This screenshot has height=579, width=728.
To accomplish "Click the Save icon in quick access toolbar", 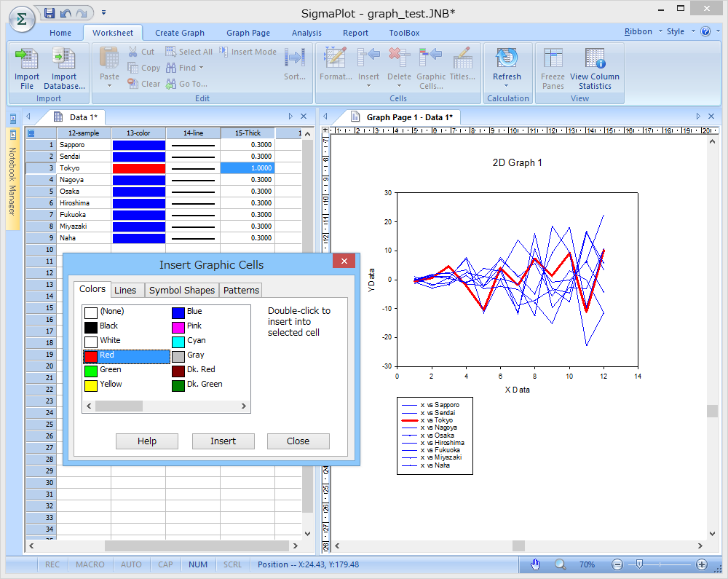I will point(50,13).
